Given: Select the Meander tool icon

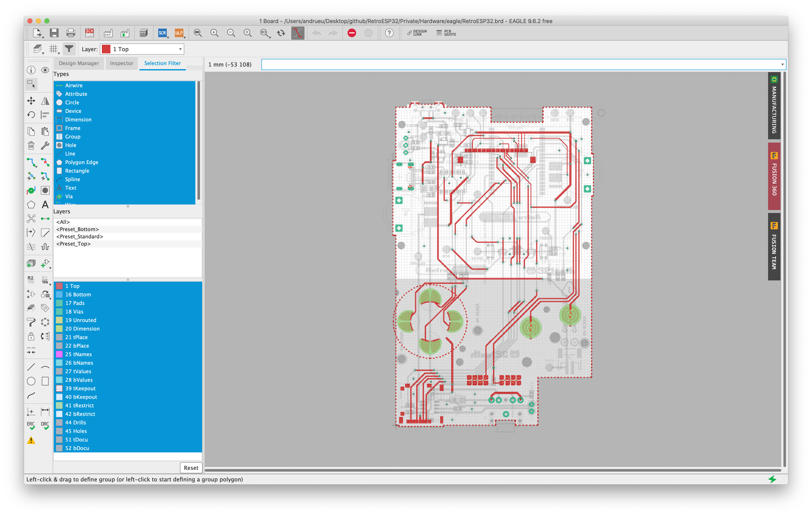Looking at the screenshot, I should (x=45, y=247).
